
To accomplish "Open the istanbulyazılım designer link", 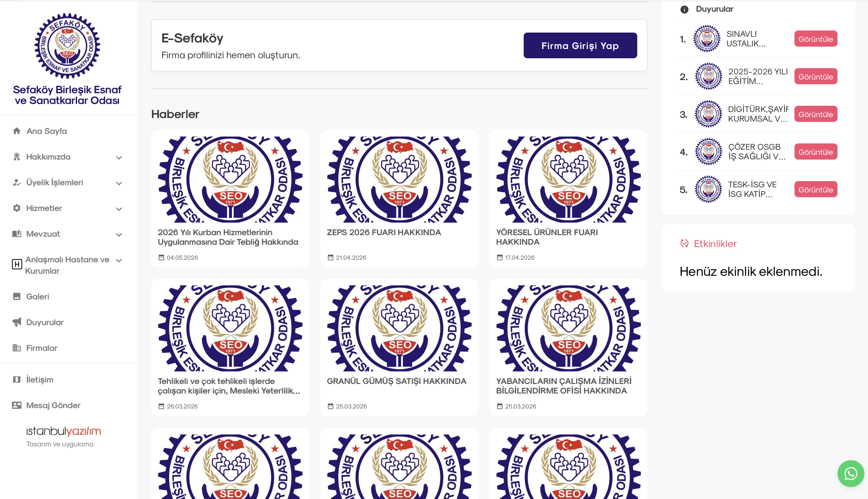I will point(64,431).
